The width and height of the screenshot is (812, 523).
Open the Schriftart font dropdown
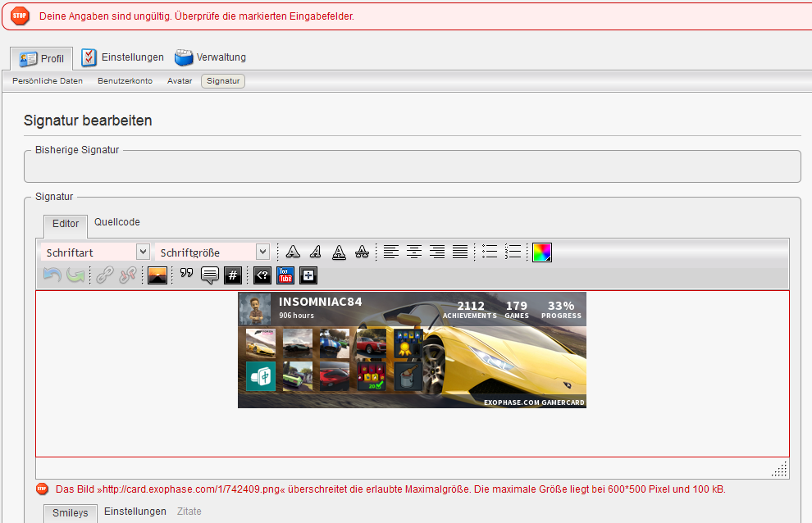95,252
